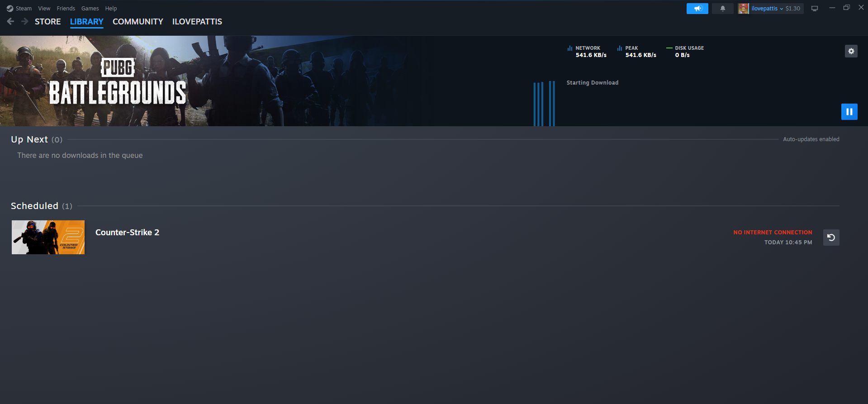Switch to Big Picture mode icon
This screenshot has width=868, height=404.
815,9
